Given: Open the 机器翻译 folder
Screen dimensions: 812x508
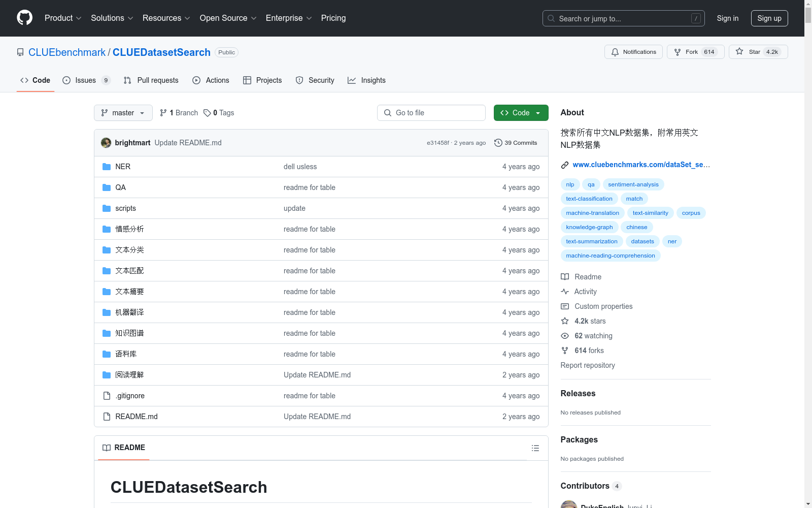Looking at the screenshot, I should point(129,312).
